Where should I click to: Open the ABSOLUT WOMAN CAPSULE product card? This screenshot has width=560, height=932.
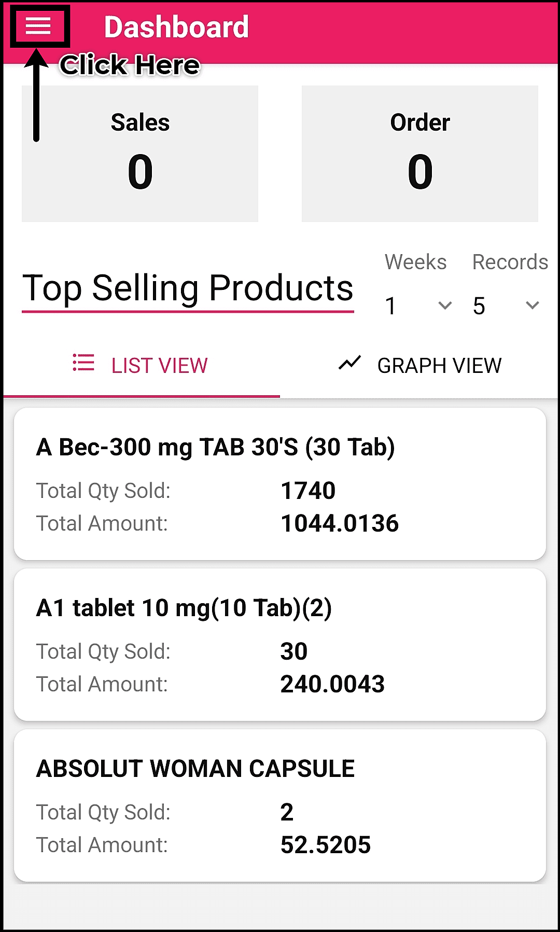280,805
